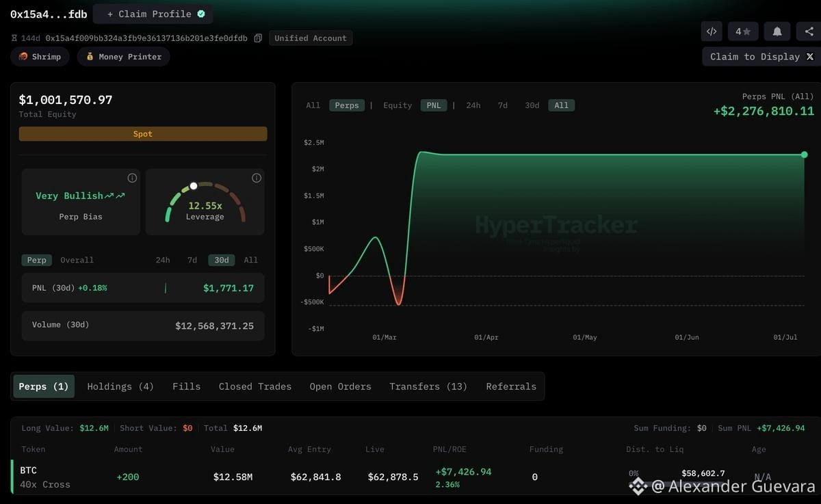Select Perp stats toggle in left panel
The image size is (821, 504).
[36, 260]
